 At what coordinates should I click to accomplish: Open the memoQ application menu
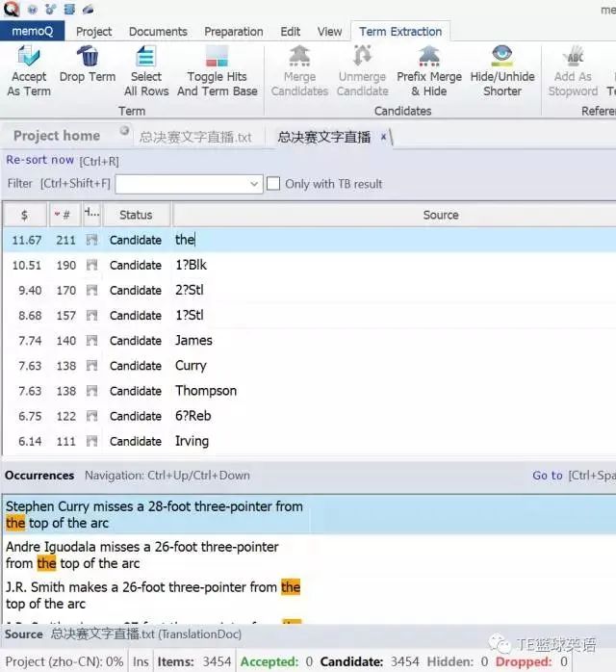[32, 31]
